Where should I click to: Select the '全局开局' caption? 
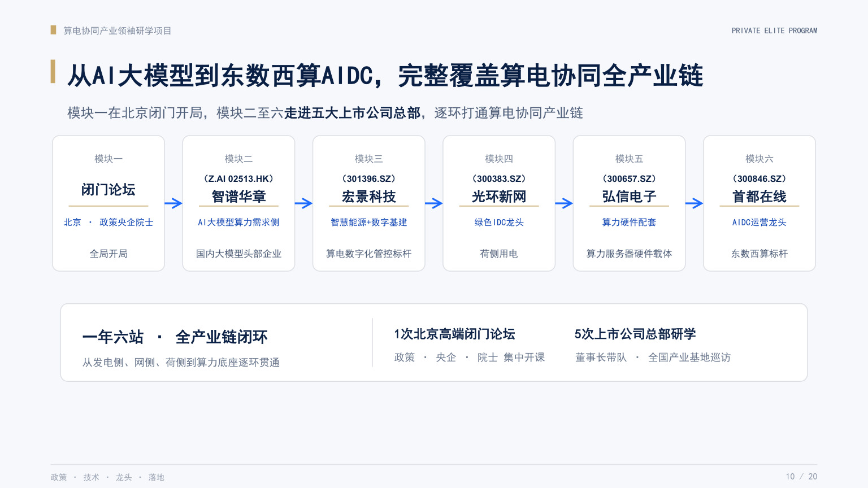(108, 254)
